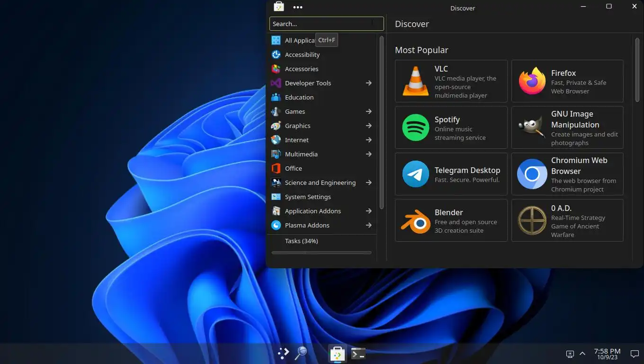This screenshot has height=364, width=644.
Task: Click the All Applications grid icon
Action: tap(276, 40)
